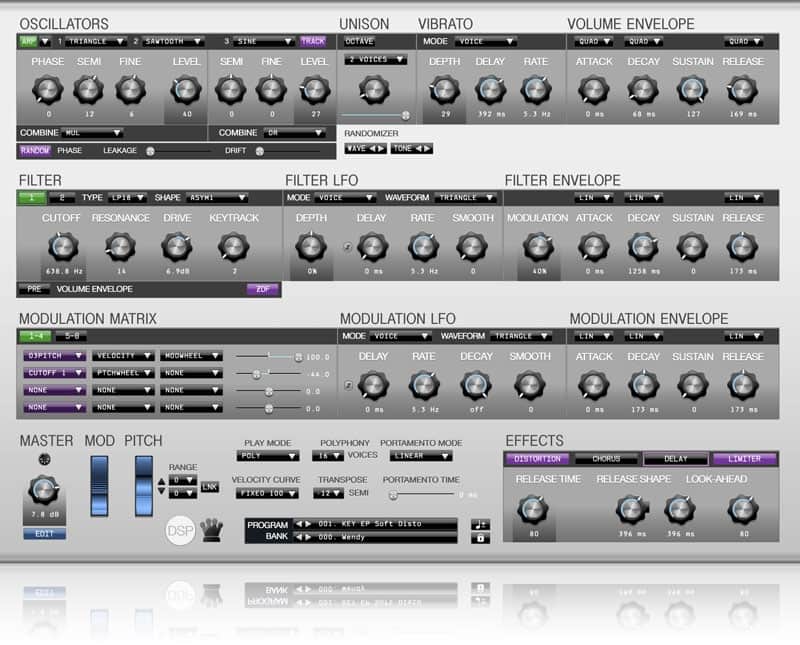Open the filter TYPE LP18 dropdown
This screenshot has height=645, width=800.
point(128,197)
